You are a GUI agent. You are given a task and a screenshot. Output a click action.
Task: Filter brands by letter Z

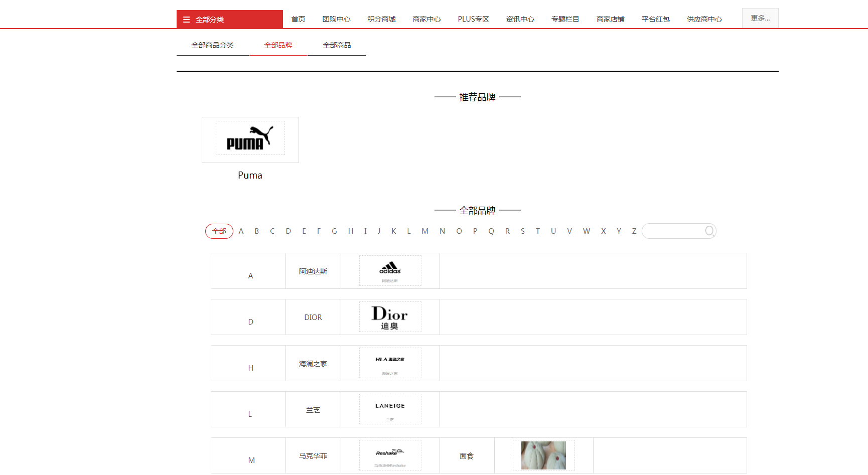[x=634, y=231]
